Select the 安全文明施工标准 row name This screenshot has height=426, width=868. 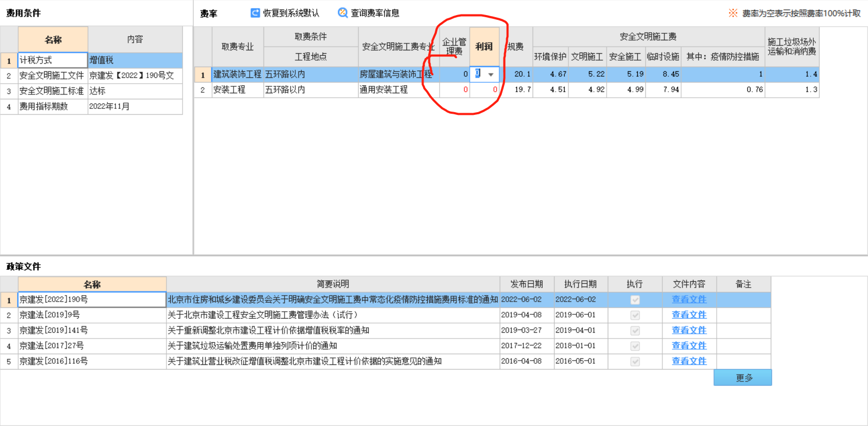click(x=53, y=91)
